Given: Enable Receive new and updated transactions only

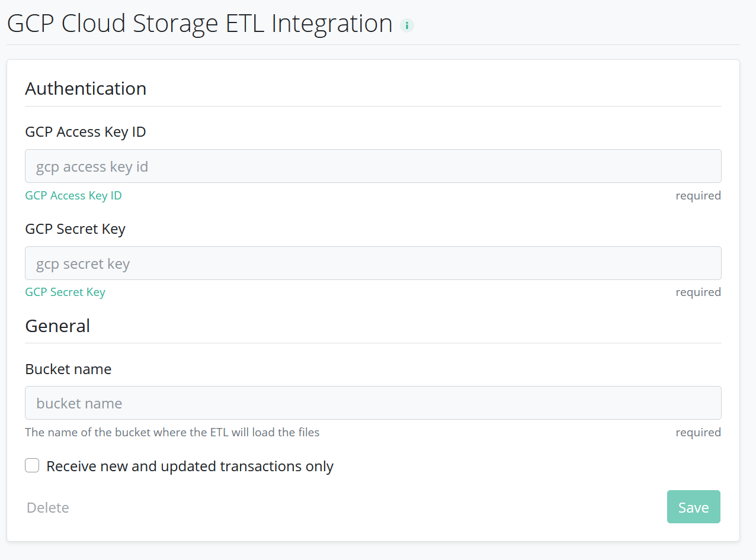Looking at the screenshot, I should point(32,466).
